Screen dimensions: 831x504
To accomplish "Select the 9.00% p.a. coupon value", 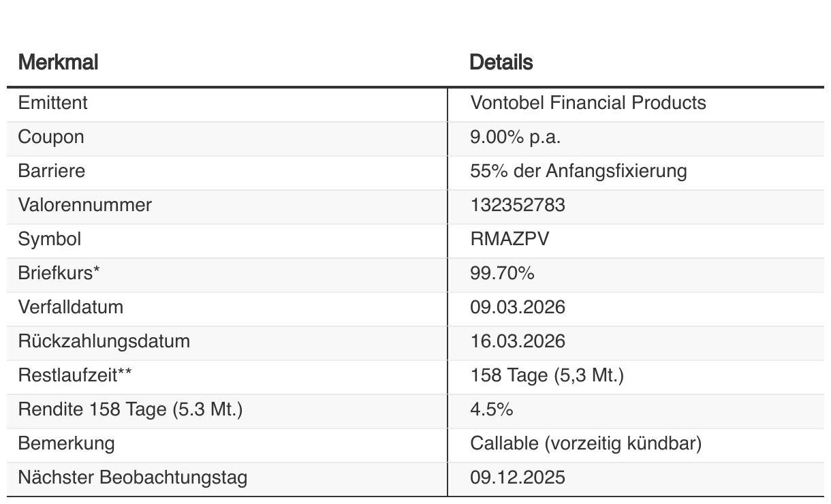I will pos(515,137).
